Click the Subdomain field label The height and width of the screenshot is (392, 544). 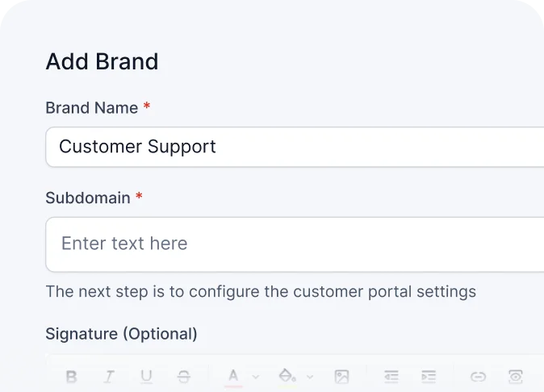pos(87,198)
